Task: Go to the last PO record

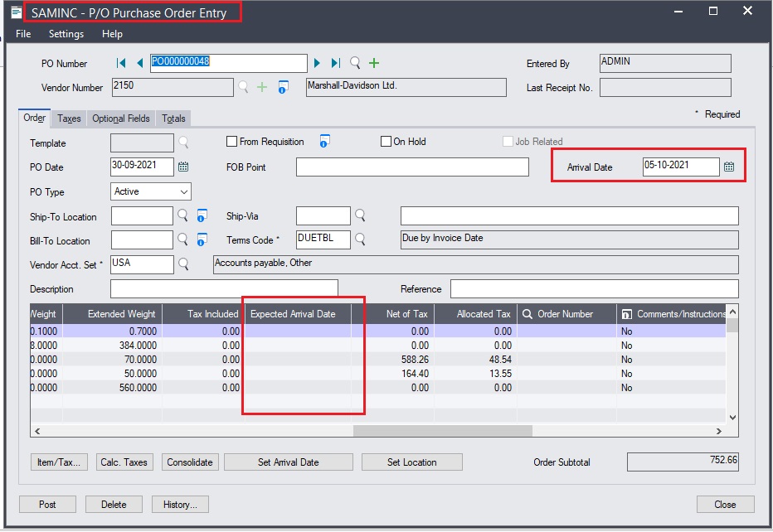Action: pos(336,63)
